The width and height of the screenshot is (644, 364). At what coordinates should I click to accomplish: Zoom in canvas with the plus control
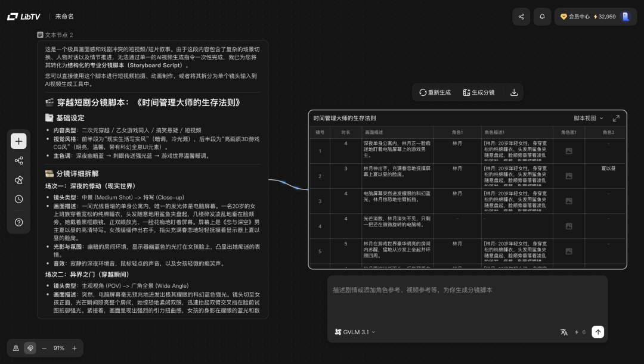coord(75,348)
